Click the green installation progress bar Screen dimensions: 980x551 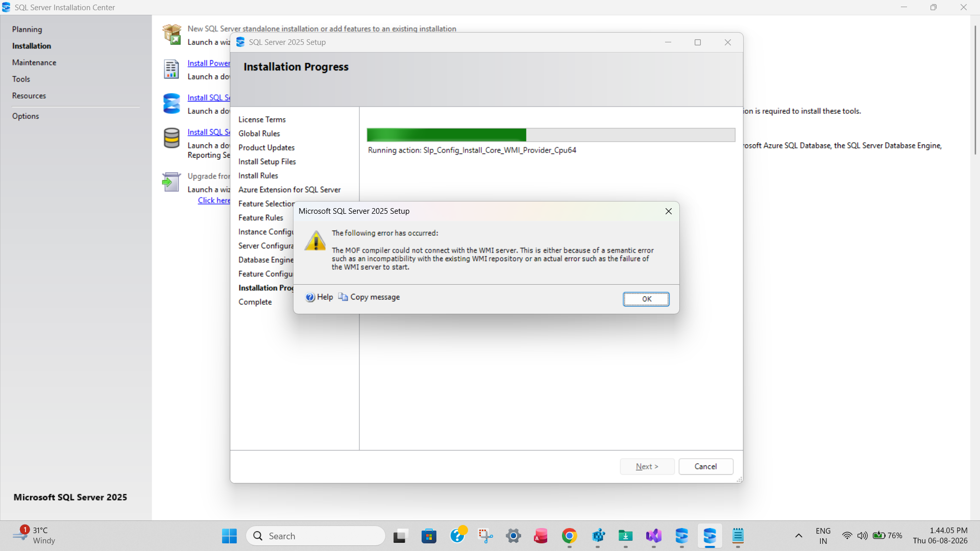[551, 135]
